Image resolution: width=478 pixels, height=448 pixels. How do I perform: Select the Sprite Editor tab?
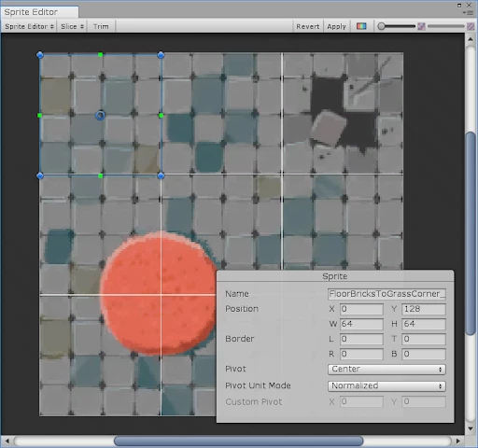(39, 12)
